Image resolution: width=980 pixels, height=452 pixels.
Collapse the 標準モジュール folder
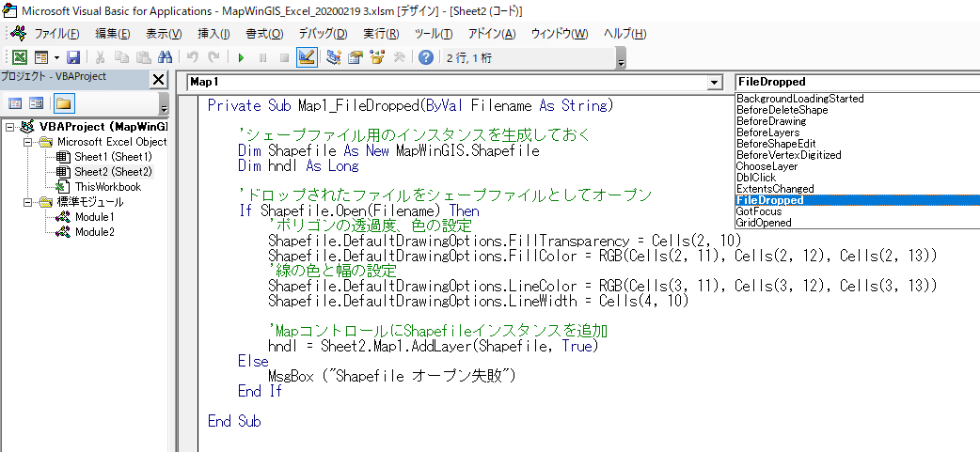27,202
